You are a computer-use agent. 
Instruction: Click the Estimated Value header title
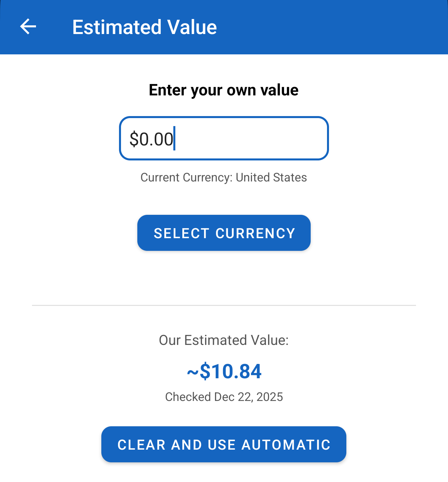tap(144, 27)
